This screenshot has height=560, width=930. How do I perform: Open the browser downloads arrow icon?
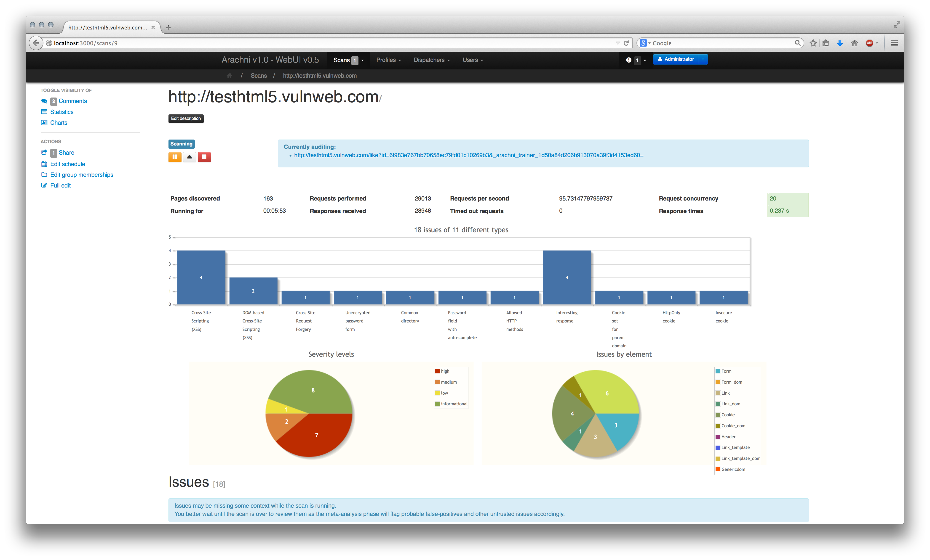coord(840,43)
